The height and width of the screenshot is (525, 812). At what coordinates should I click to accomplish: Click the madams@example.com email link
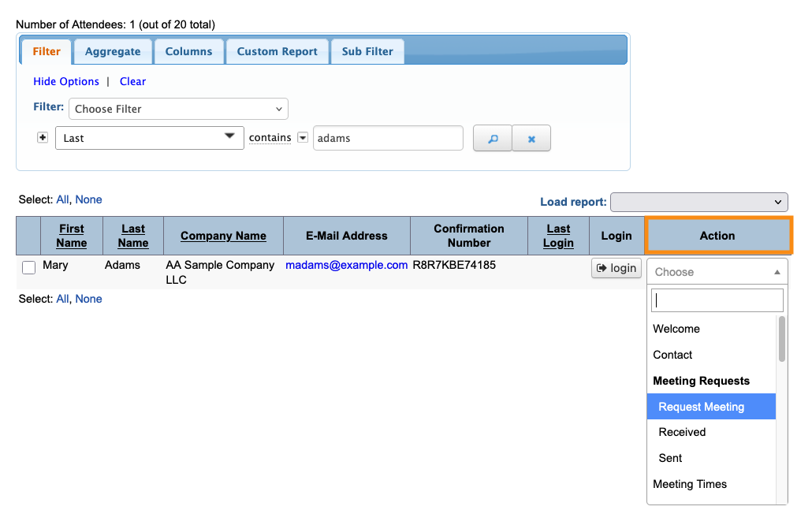coord(346,265)
